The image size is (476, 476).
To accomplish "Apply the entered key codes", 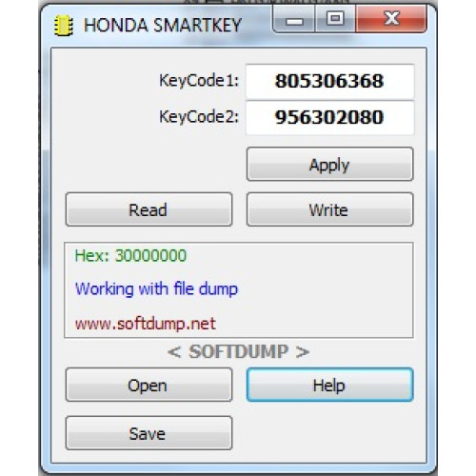I will [x=329, y=164].
